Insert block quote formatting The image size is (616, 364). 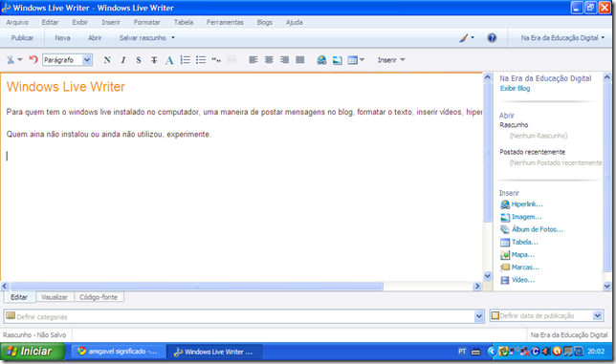(x=216, y=60)
